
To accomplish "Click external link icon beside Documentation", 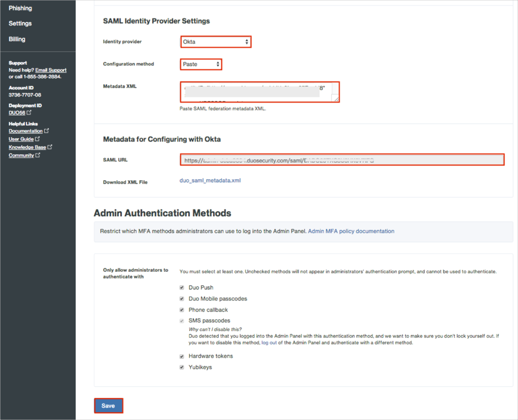I will (x=47, y=131).
